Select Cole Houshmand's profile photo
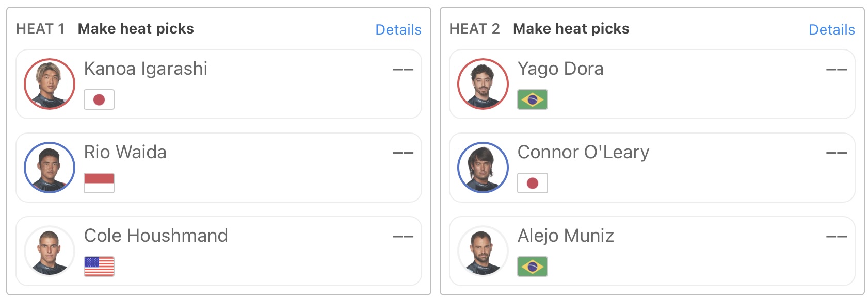The width and height of the screenshot is (868, 299). 50,251
